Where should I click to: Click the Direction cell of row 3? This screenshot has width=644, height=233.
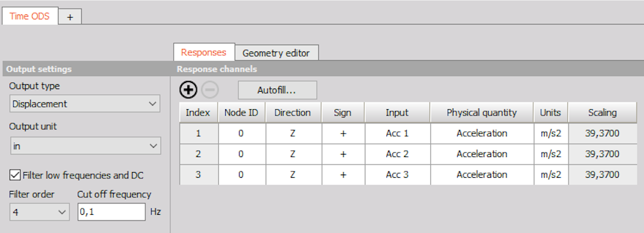(x=293, y=175)
